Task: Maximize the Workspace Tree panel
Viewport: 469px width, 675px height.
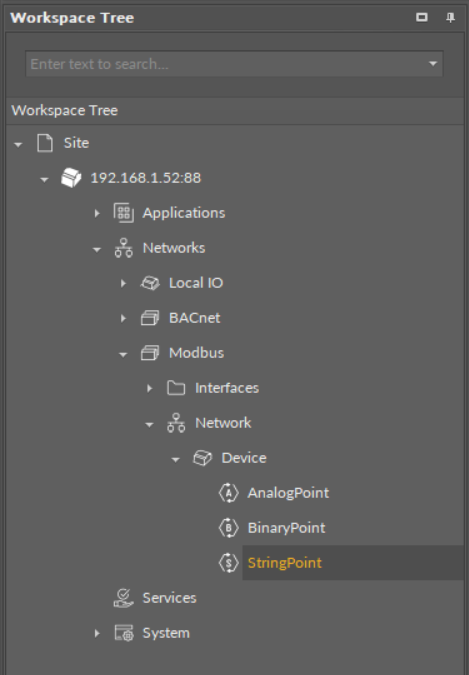Action: pyautogui.click(x=422, y=17)
